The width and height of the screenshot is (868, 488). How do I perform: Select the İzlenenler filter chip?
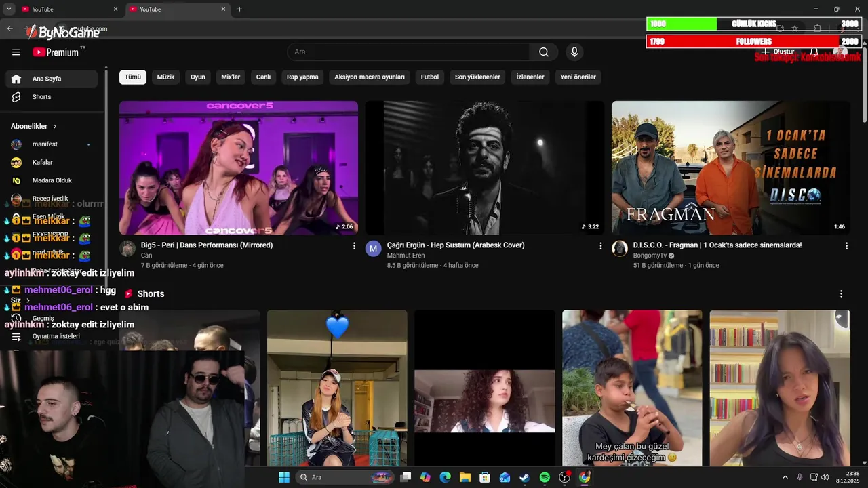530,77
